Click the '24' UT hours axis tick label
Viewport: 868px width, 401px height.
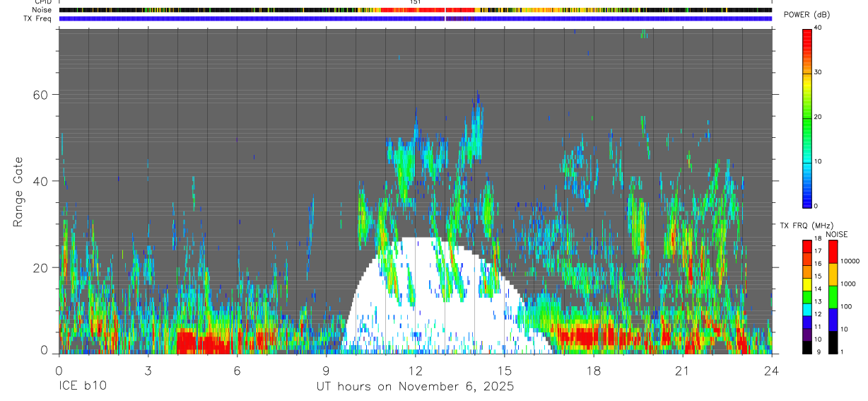point(772,371)
